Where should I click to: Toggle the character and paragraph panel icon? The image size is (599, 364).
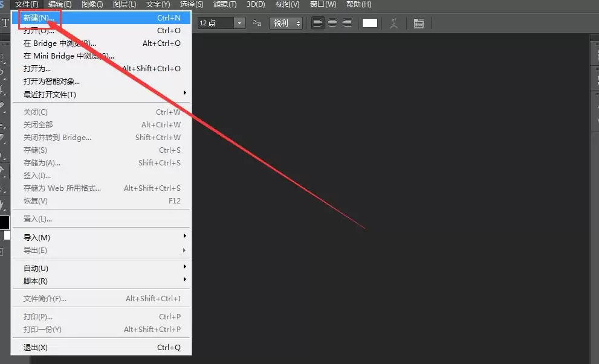point(419,24)
